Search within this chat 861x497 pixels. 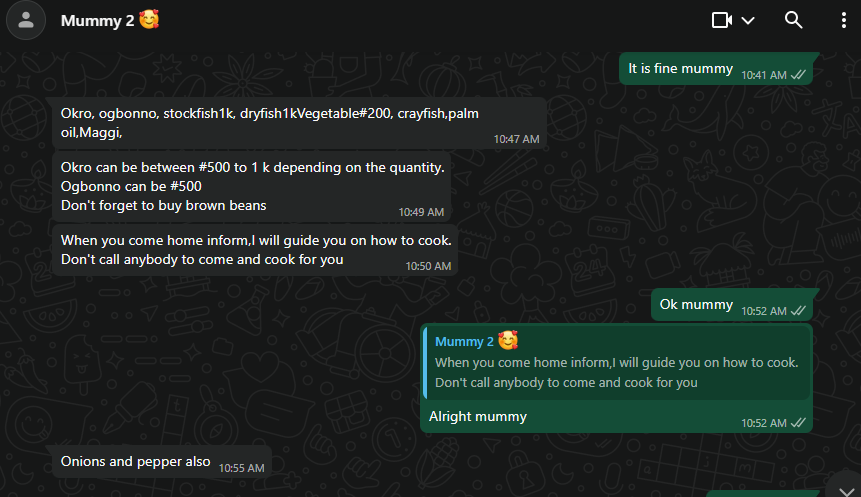click(793, 20)
